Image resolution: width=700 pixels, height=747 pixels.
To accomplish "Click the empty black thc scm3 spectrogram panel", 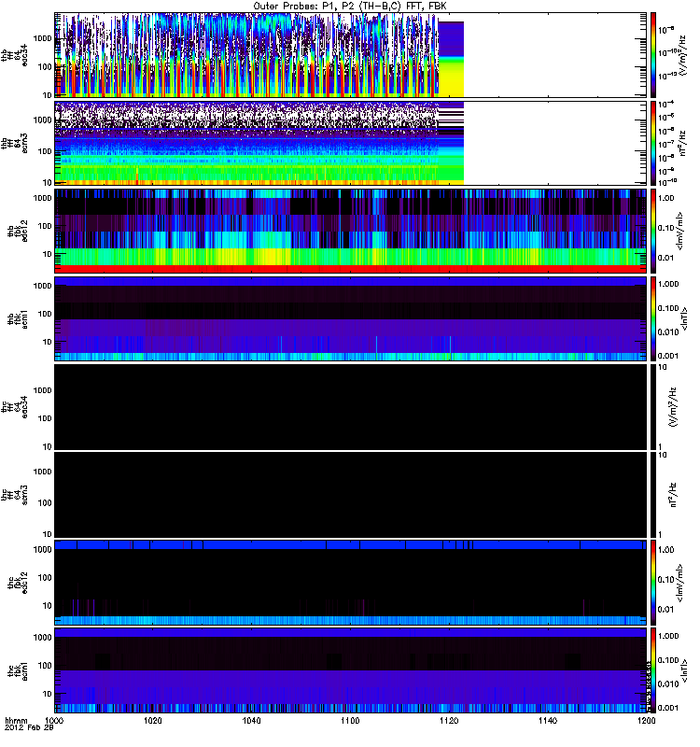I will pyautogui.click(x=351, y=494).
